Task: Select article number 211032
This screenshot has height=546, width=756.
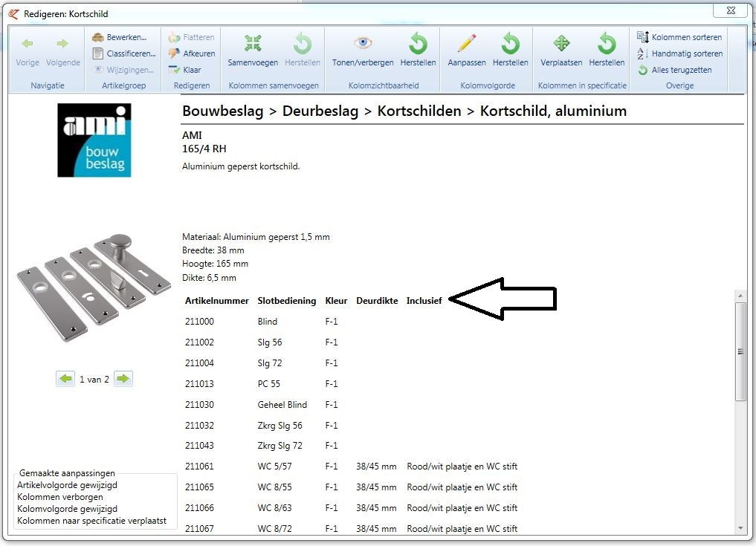Action: click(x=200, y=425)
